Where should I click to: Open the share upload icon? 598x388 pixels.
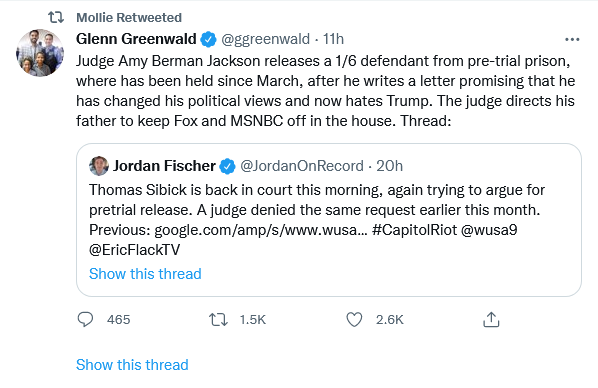(491, 319)
